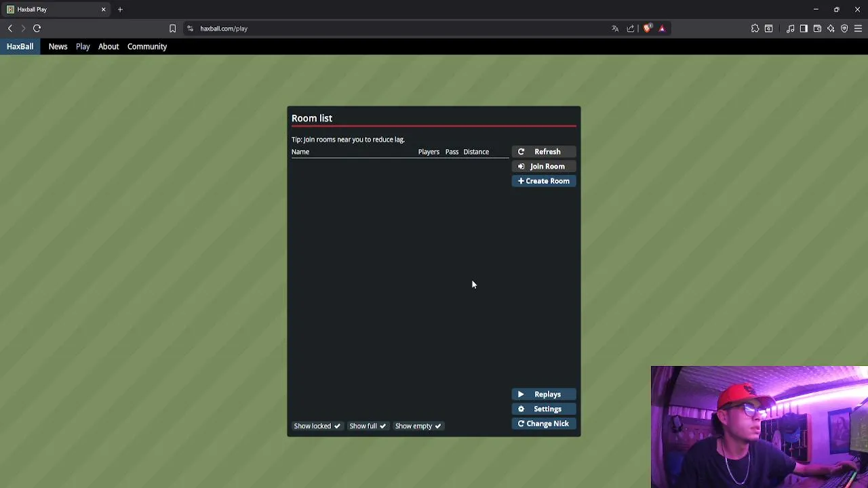The image size is (868, 488).
Task: Toggle the browser sidebar panel icon
Action: pos(804,28)
